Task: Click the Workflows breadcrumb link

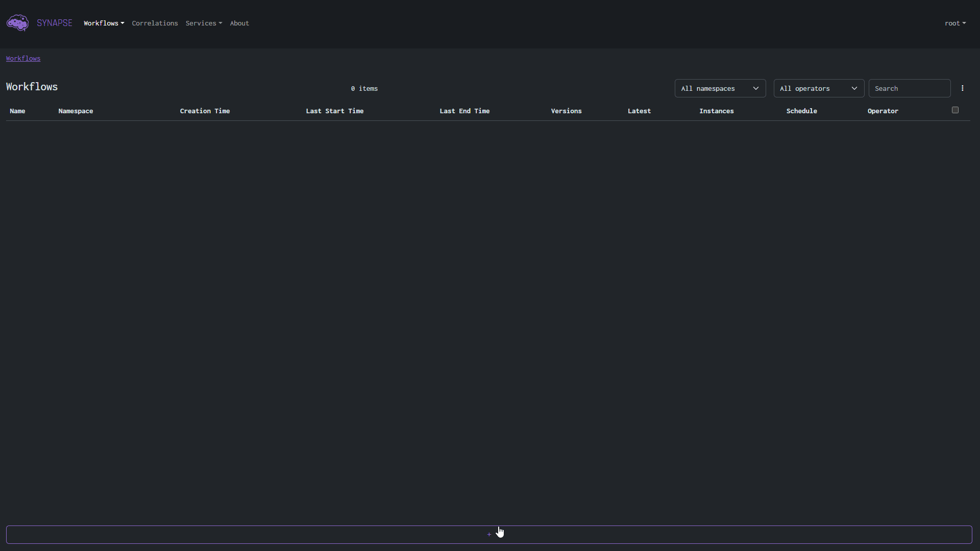Action: (x=23, y=58)
